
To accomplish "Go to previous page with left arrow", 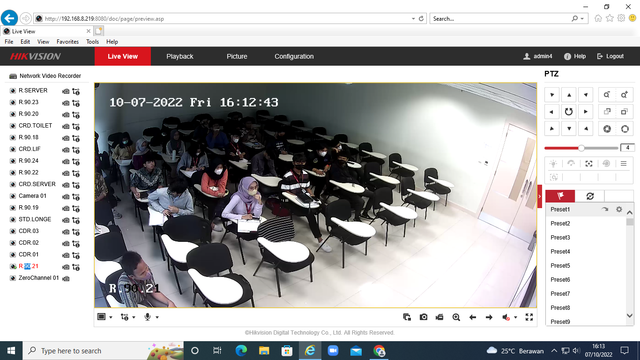I will 473,317.
